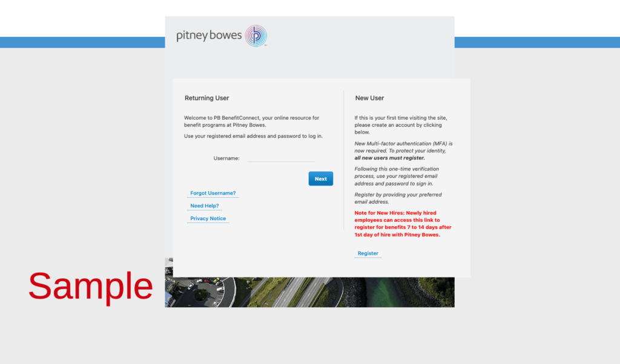Open the Forgot Username? link
Viewport: 620px width, 364px height.
[213, 193]
